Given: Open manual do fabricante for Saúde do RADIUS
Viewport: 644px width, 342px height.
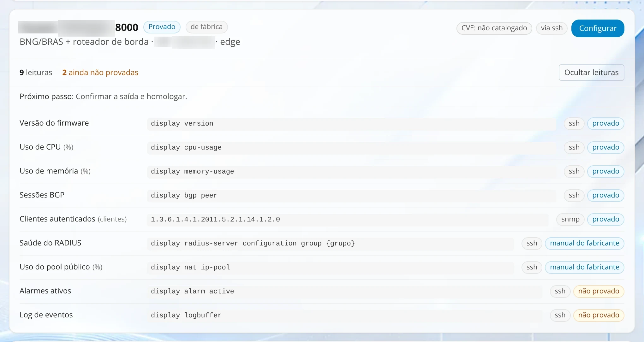Looking at the screenshot, I should tap(585, 243).
